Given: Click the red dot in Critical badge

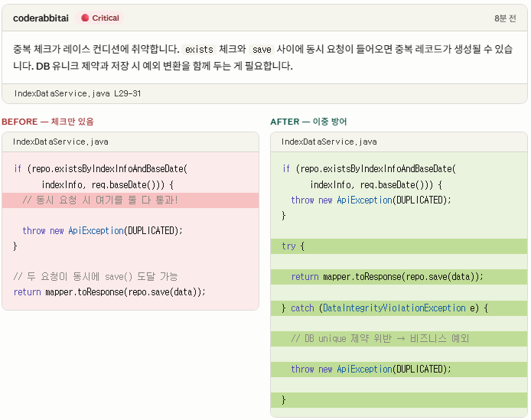Looking at the screenshot, I should tap(85, 18).
